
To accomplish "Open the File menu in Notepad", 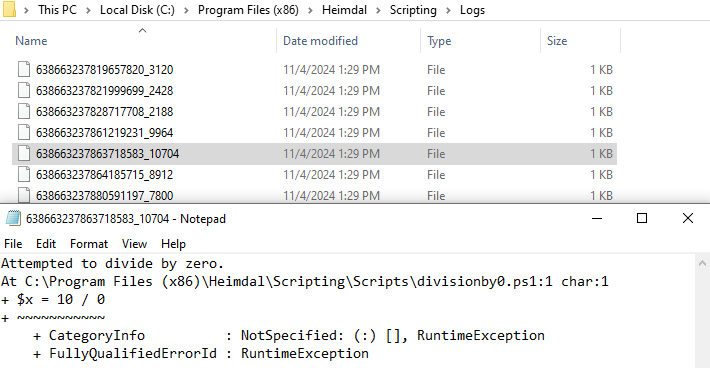I will pos(13,244).
